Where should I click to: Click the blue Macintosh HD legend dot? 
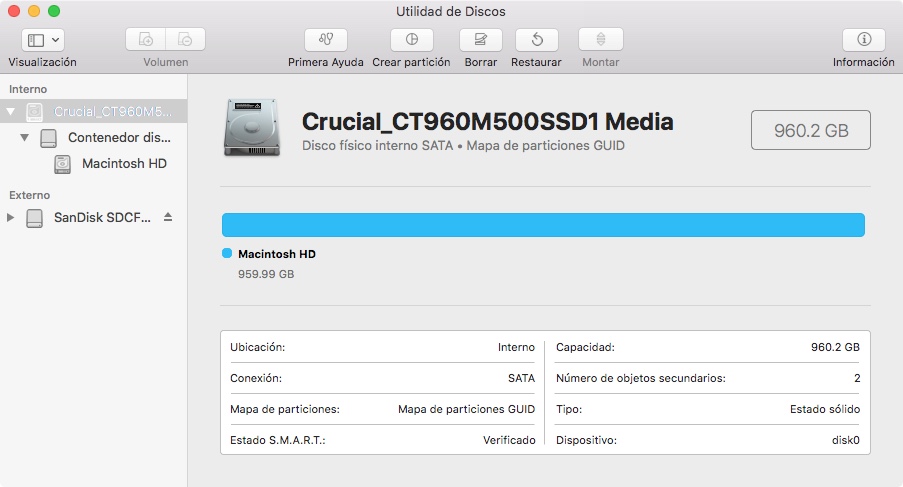click(x=227, y=253)
